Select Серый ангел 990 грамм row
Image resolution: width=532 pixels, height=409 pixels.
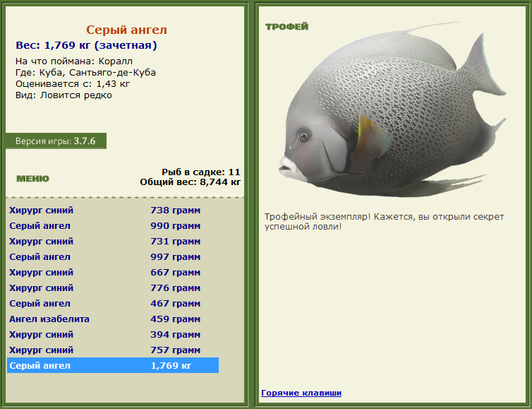click(x=113, y=226)
